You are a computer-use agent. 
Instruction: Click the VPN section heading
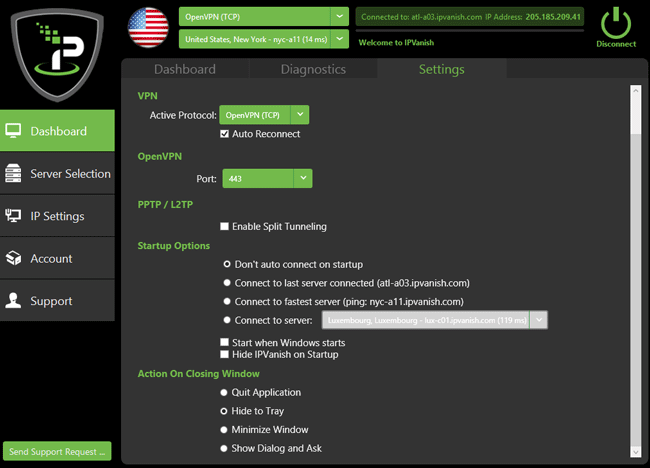coord(148,96)
